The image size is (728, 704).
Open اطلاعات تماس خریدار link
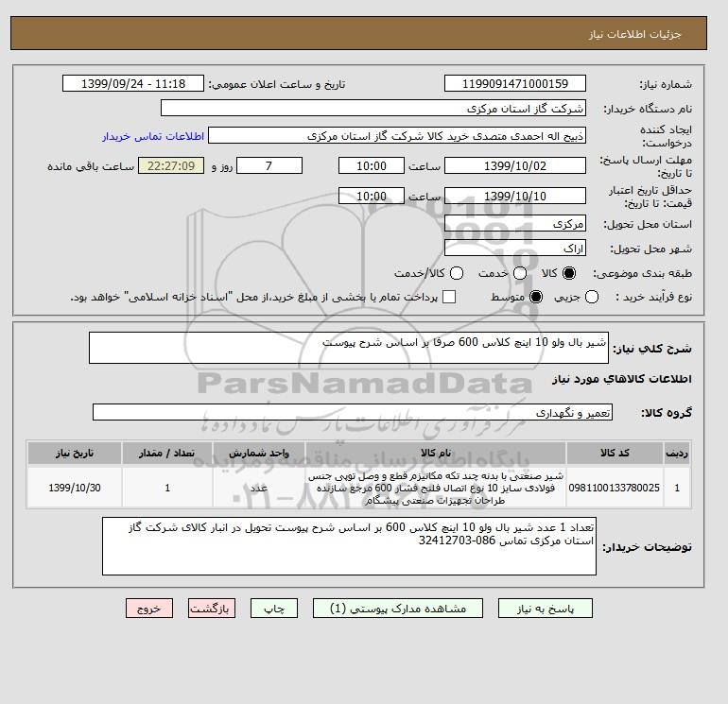coord(153,136)
